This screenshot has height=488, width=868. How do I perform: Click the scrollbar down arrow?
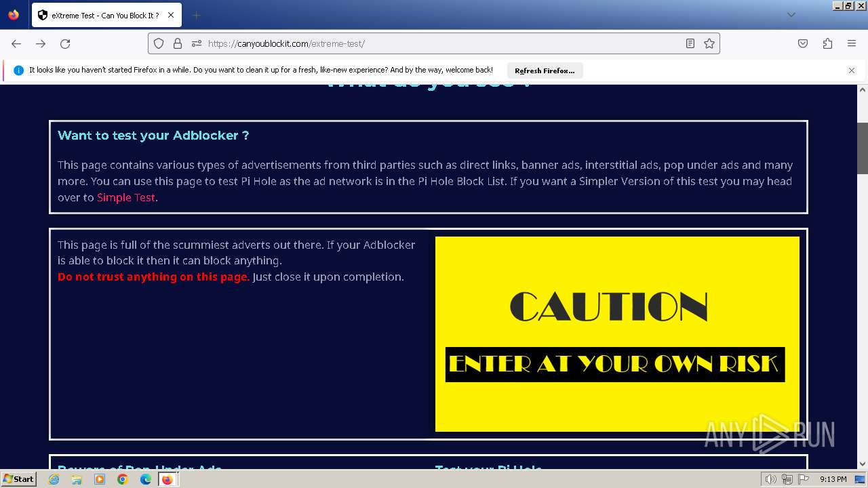pyautogui.click(x=863, y=464)
